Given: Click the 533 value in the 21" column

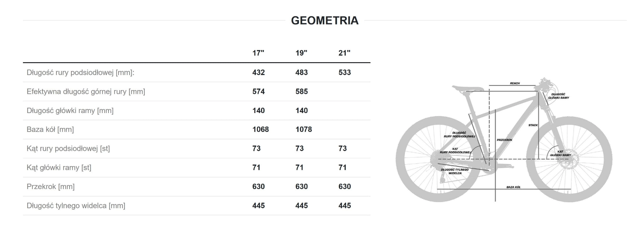Looking at the screenshot, I should tap(345, 73).
